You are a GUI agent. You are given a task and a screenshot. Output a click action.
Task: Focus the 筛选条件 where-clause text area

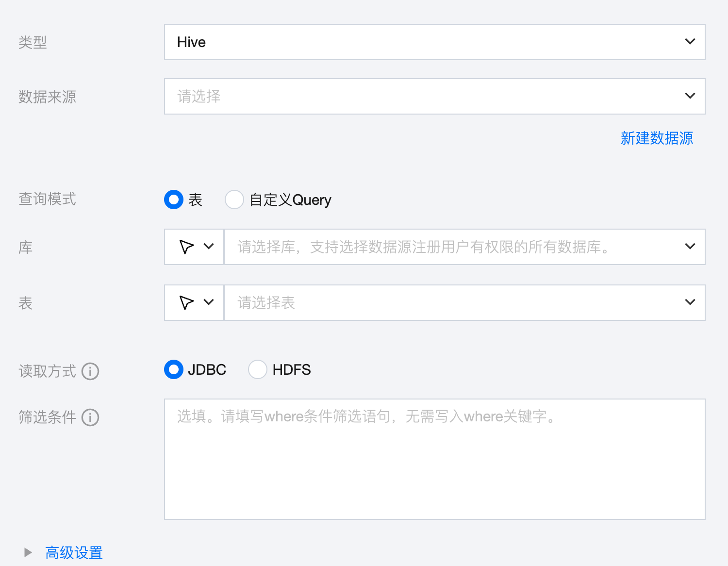pos(435,459)
